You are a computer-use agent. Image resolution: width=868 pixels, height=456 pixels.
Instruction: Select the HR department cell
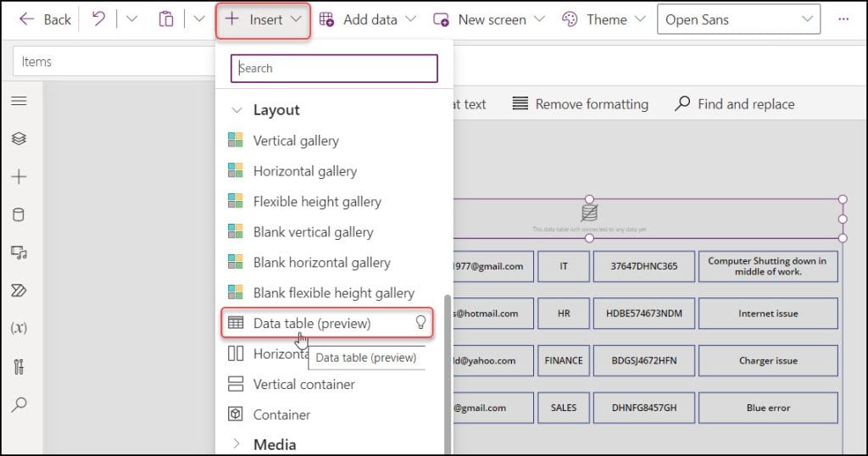point(564,314)
